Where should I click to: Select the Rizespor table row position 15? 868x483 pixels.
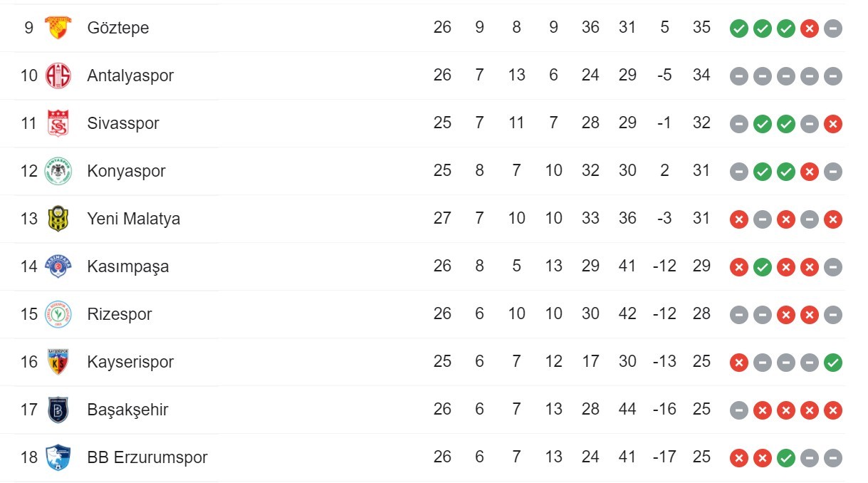pyautogui.click(x=28, y=314)
